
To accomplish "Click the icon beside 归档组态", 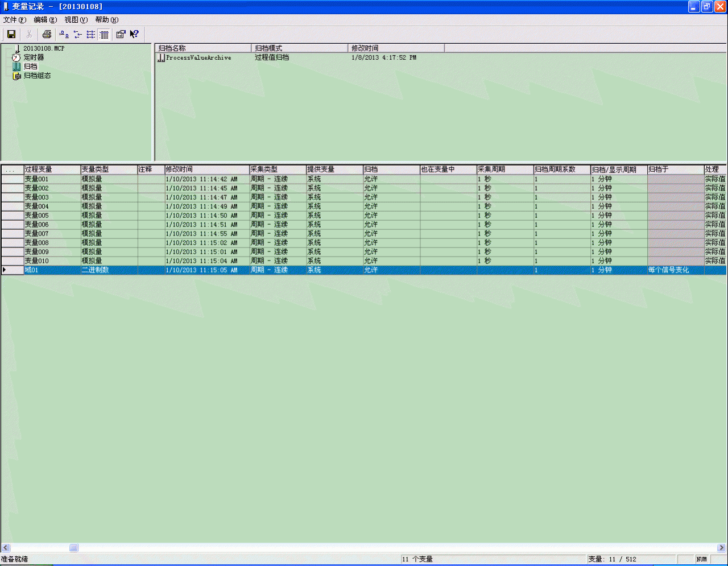I will [16, 76].
